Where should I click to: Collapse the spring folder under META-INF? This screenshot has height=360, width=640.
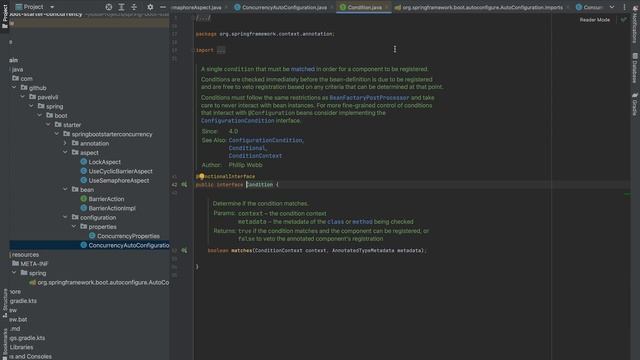14,273
